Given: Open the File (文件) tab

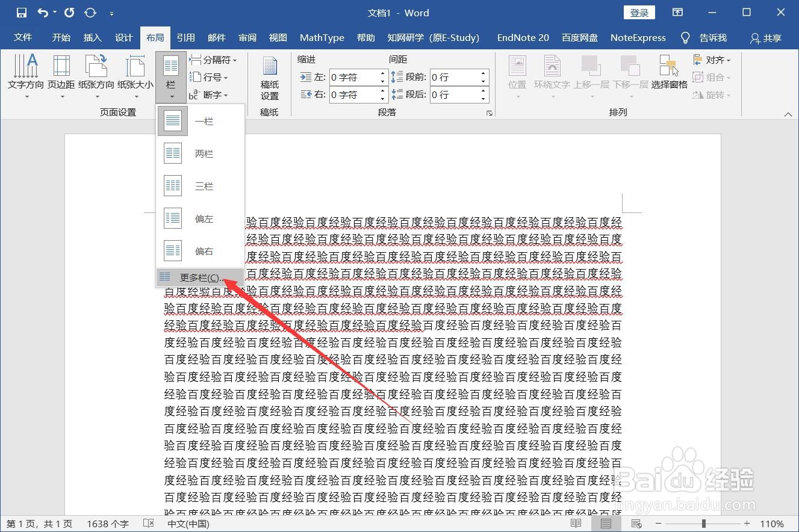Looking at the screenshot, I should click(x=23, y=37).
